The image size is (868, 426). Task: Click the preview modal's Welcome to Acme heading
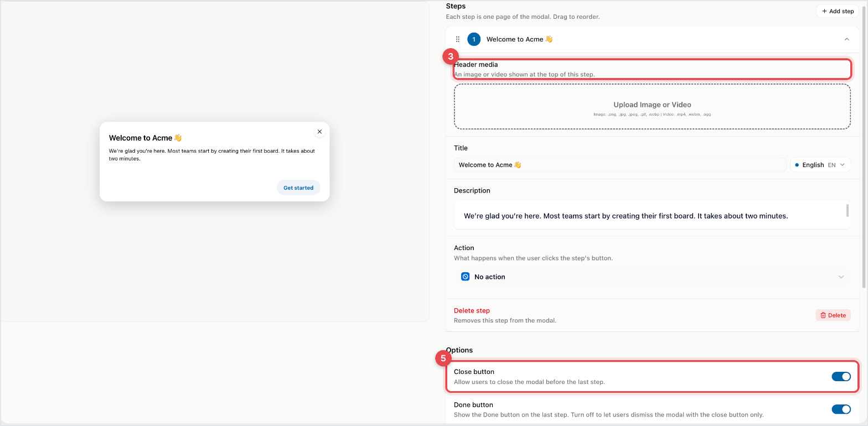[x=145, y=138]
